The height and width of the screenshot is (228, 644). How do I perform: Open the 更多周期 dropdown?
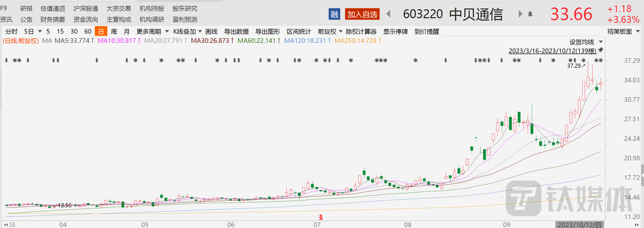tap(152, 32)
